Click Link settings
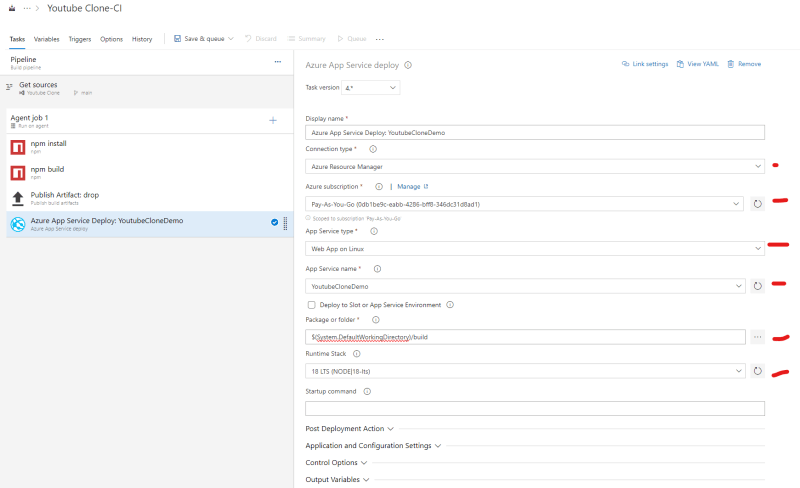The width and height of the screenshot is (800, 488). pyautogui.click(x=645, y=64)
